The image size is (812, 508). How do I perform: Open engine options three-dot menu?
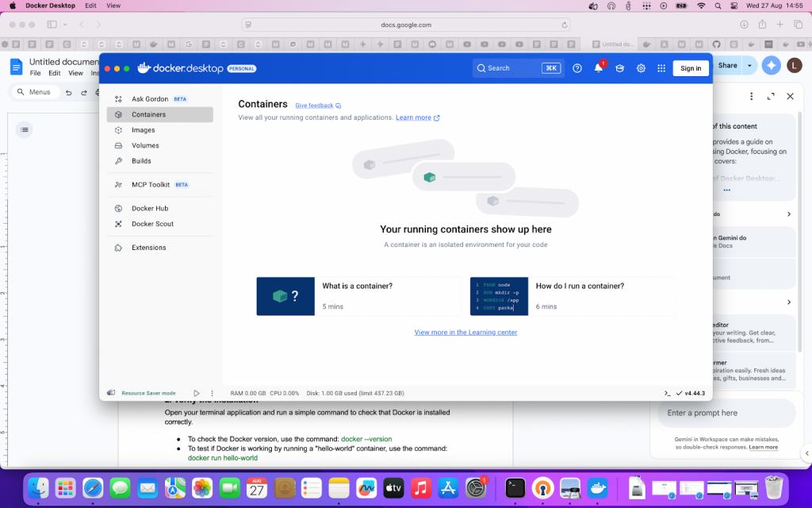212,393
